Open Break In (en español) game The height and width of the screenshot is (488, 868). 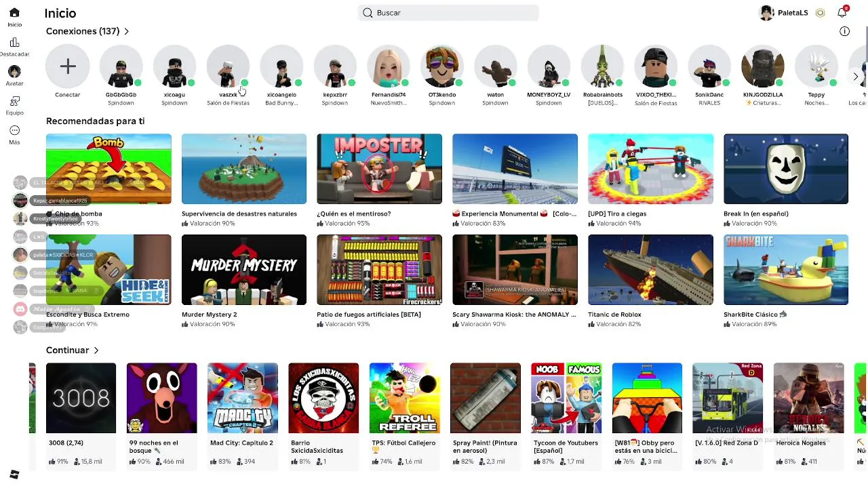tap(785, 169)
